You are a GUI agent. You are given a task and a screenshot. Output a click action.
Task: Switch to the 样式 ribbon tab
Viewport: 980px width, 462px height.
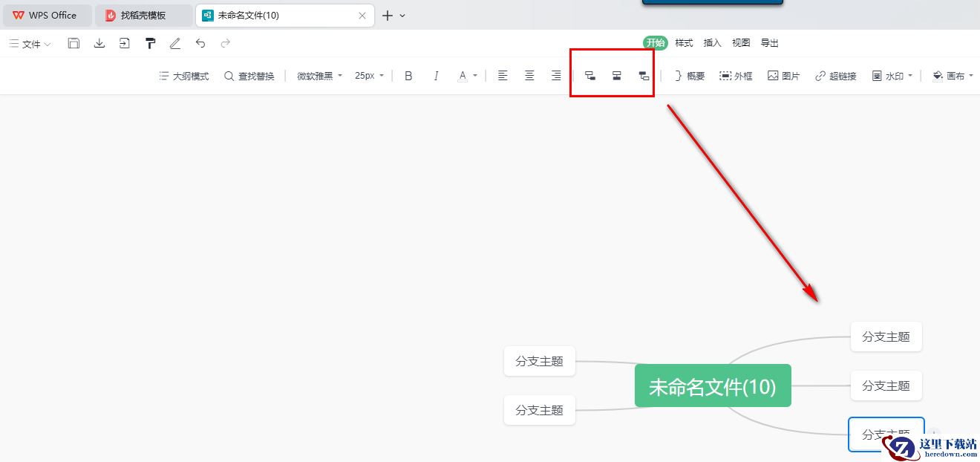(x=684, y=43)
